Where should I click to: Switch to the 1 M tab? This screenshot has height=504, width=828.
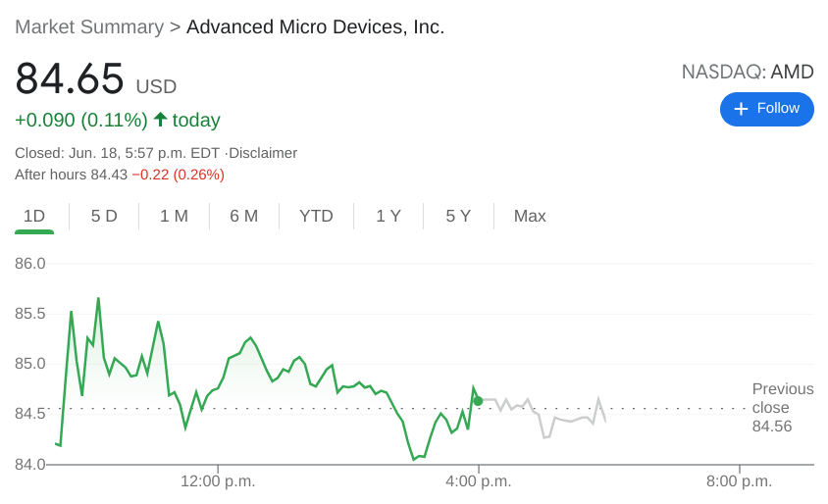coord(174,216)
